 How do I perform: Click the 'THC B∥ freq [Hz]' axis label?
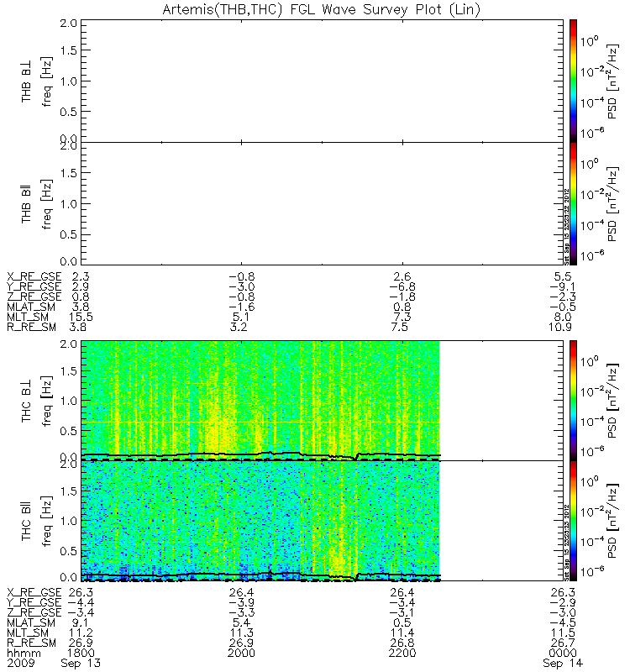tap(36, 521)
